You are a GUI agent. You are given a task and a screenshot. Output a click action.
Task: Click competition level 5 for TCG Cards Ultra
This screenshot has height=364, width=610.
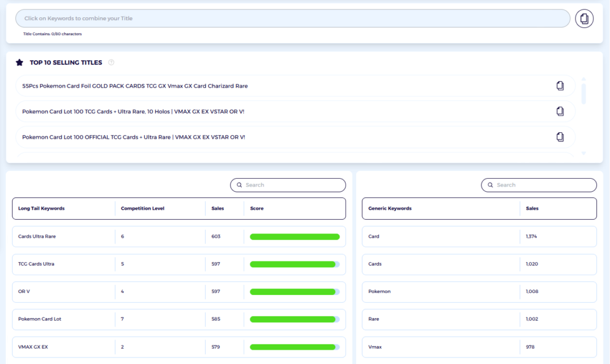tap(123, 264)
